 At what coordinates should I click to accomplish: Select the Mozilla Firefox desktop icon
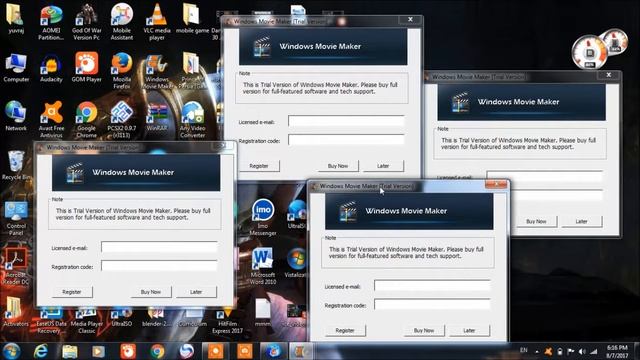[122, 71]
